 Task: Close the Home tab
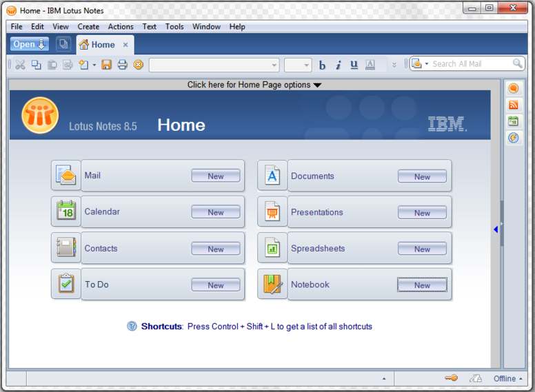pos(125,45)
